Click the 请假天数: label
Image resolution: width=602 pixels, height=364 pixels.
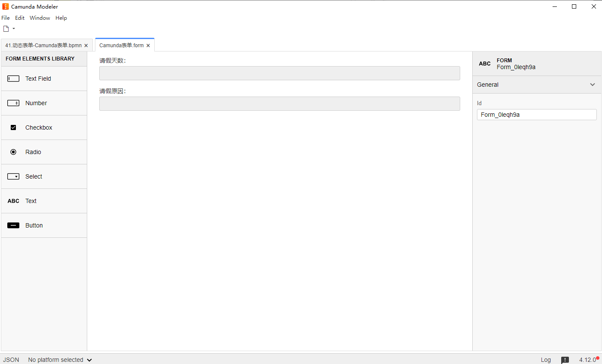pos(113,61)
